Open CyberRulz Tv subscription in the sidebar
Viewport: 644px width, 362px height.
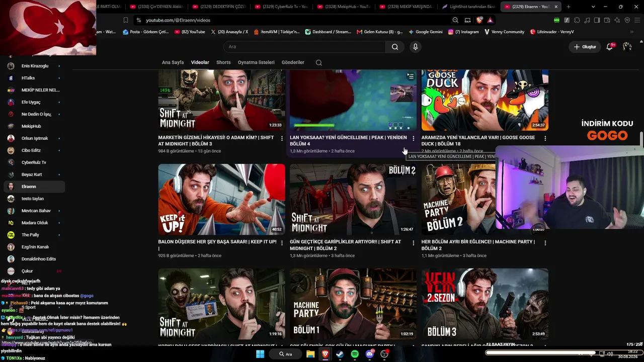tap(34, 162)
